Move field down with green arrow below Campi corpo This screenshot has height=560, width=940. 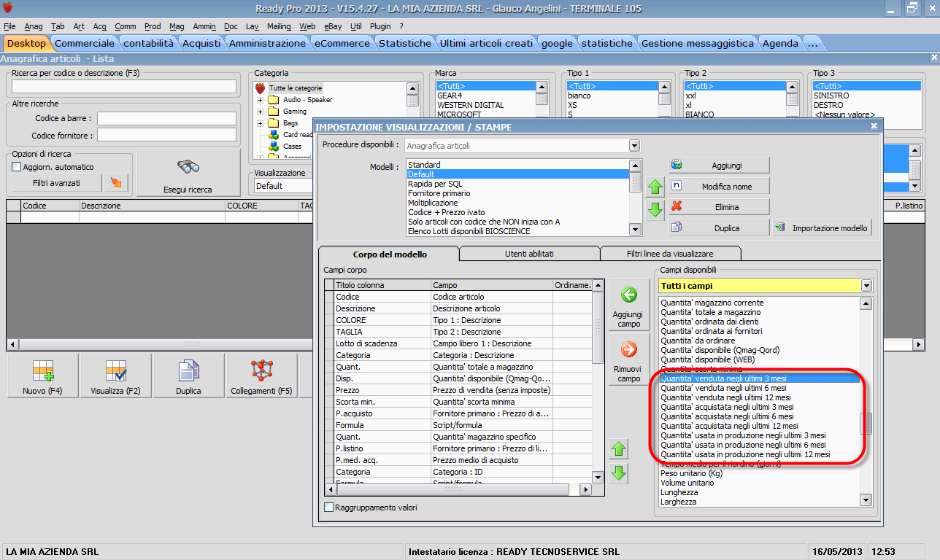tap(619, 473)
